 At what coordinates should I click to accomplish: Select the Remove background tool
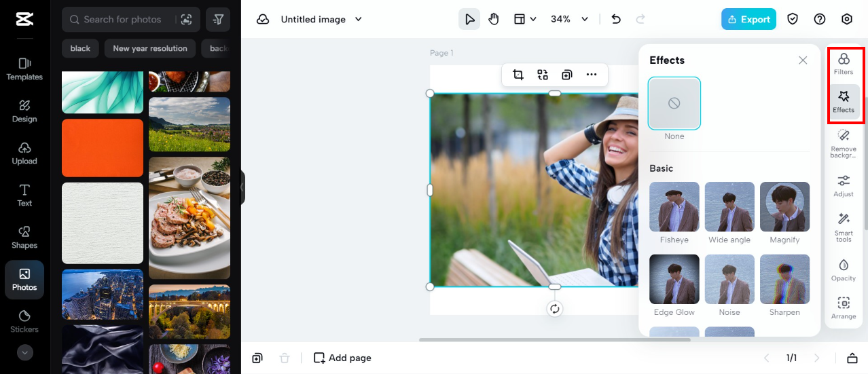tap(844, 143)
